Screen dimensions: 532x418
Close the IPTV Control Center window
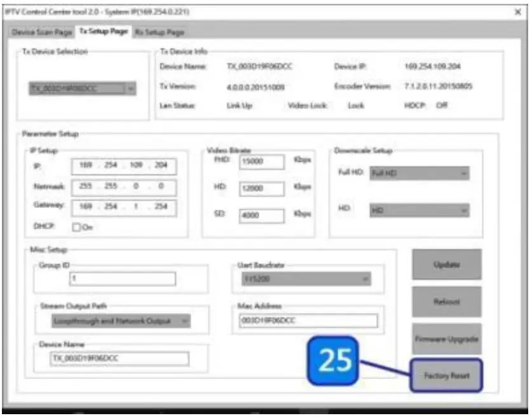(518, 12)
